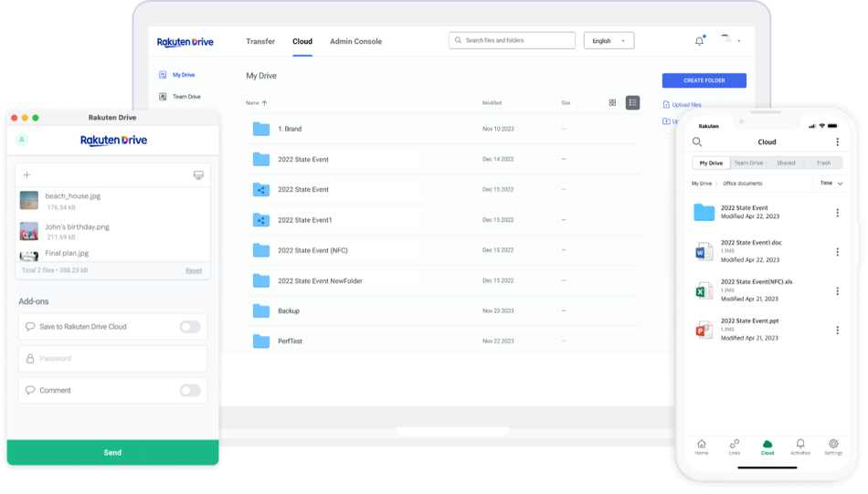Click the Modified column header
The width and height of the screenshot is (868, 494).
(492, 103)
